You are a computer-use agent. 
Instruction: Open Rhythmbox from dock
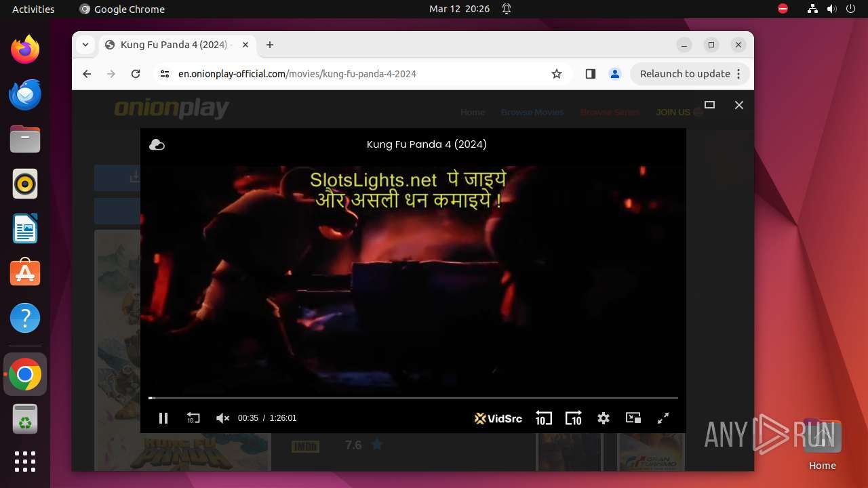(x=25, y=184)
